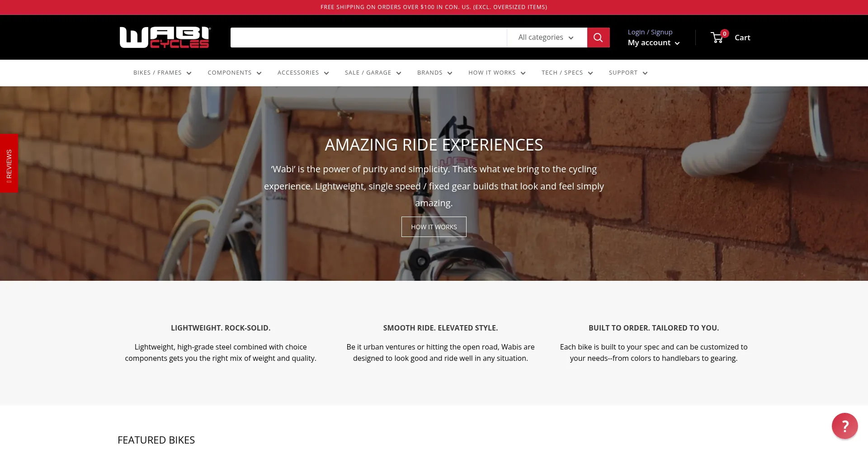
Task: Expand the My account dropdown
Action: pos(654,43)
